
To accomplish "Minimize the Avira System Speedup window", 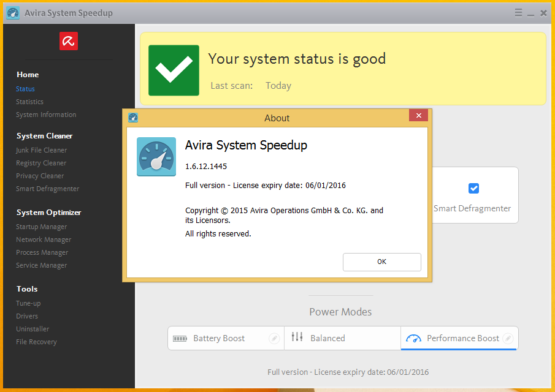I will pos(530,14).
